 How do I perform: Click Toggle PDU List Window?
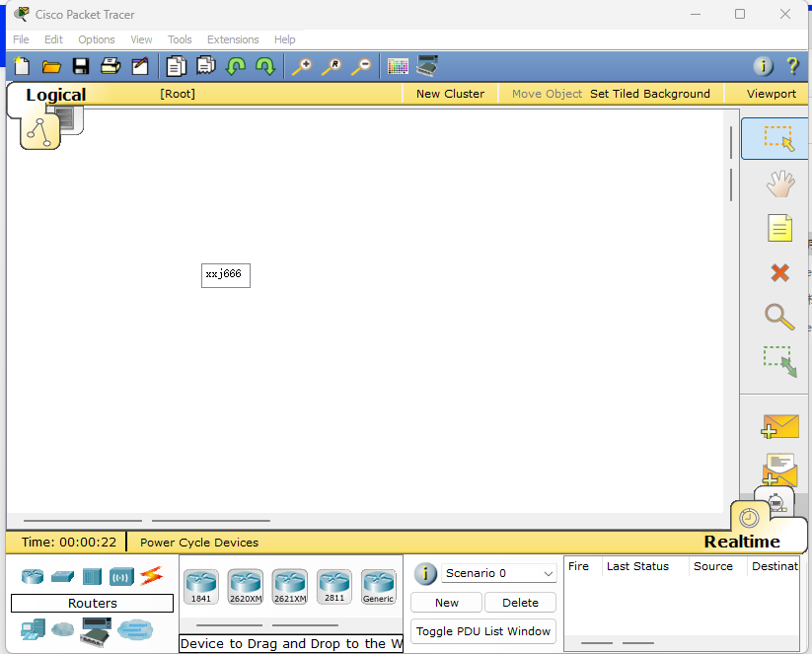(x=483, y=631)
